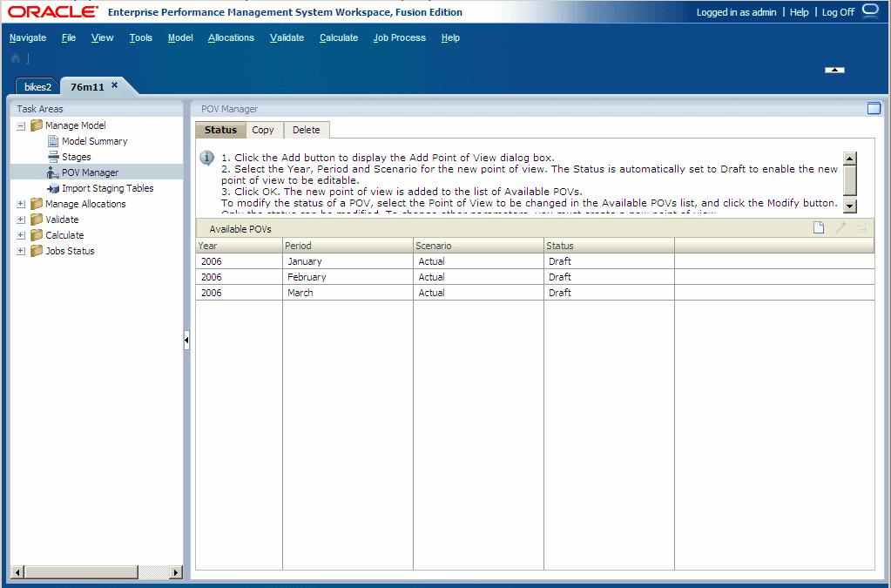Click the Home icon below Navigate

point(14,57)
